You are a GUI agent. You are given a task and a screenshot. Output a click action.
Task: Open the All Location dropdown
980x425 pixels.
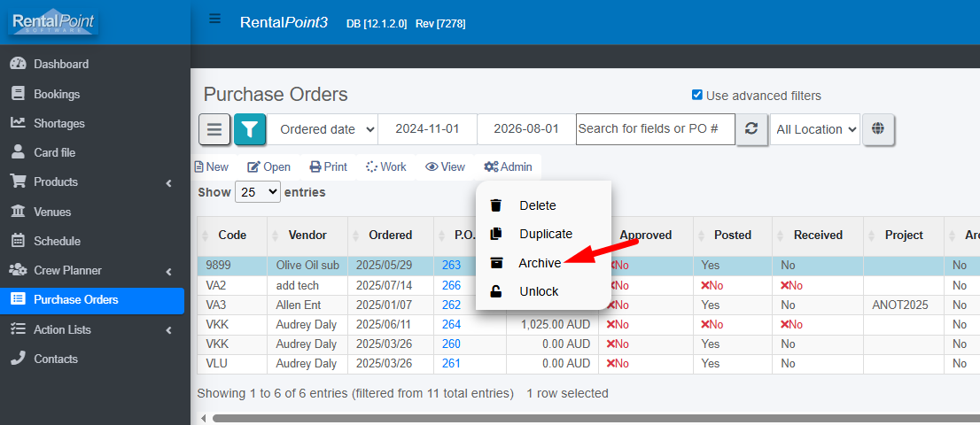pyautogui.click(x=815, y=129)
